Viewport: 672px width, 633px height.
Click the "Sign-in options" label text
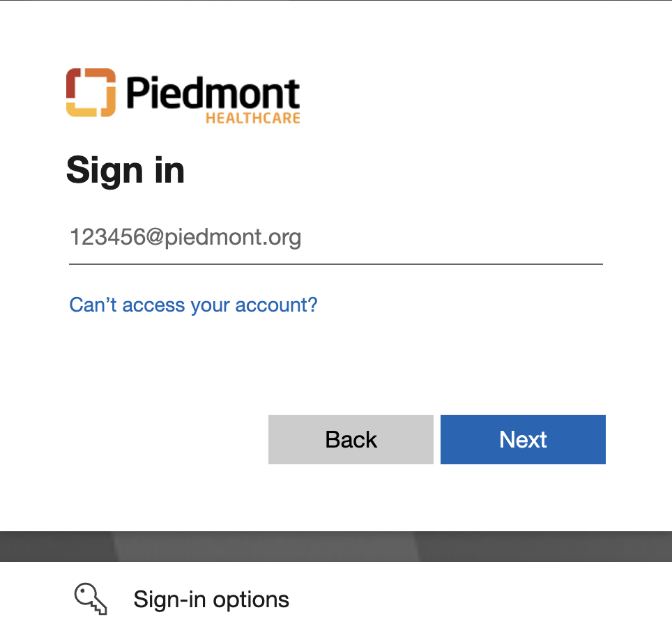[x=211, y=599]
